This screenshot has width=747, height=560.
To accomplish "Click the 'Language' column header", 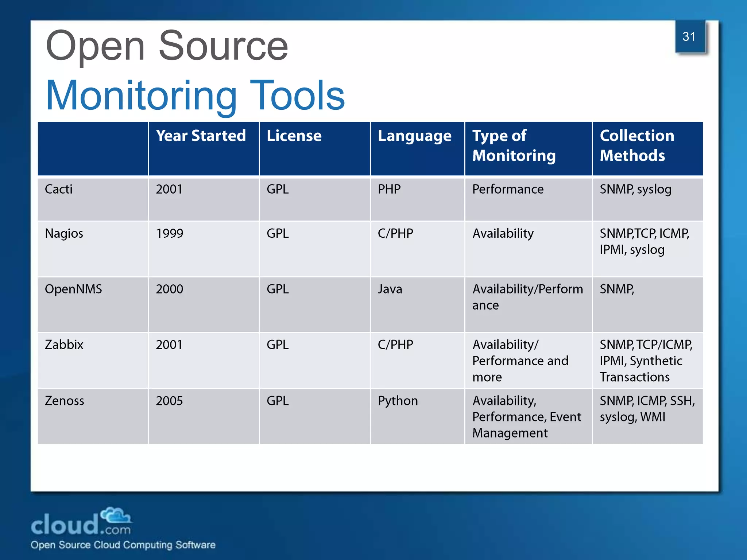I will (418, 149).
